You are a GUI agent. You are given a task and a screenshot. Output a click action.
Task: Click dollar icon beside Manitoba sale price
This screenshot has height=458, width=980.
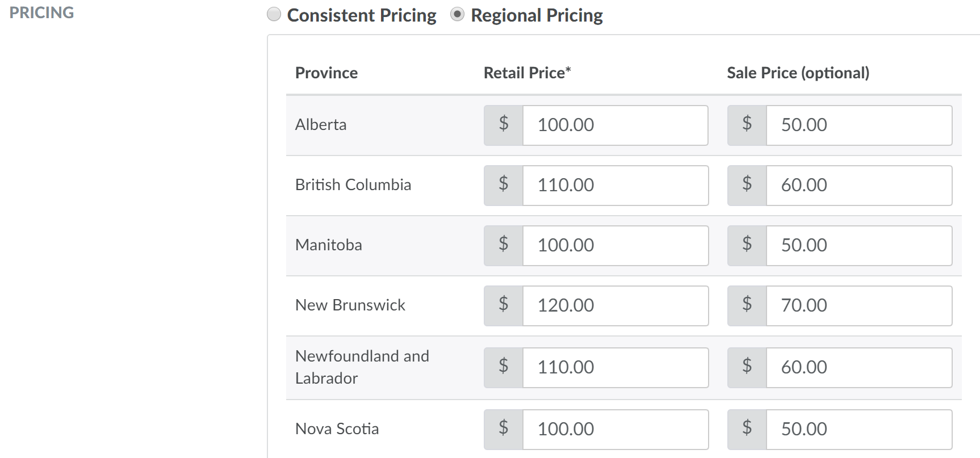point(747,245)
